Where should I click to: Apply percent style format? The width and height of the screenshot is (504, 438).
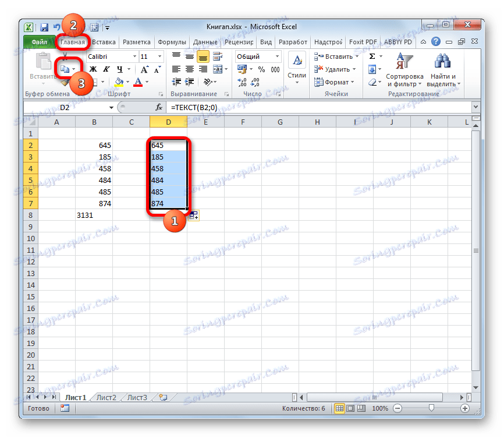pyautogui.click(x=262, y=69)
